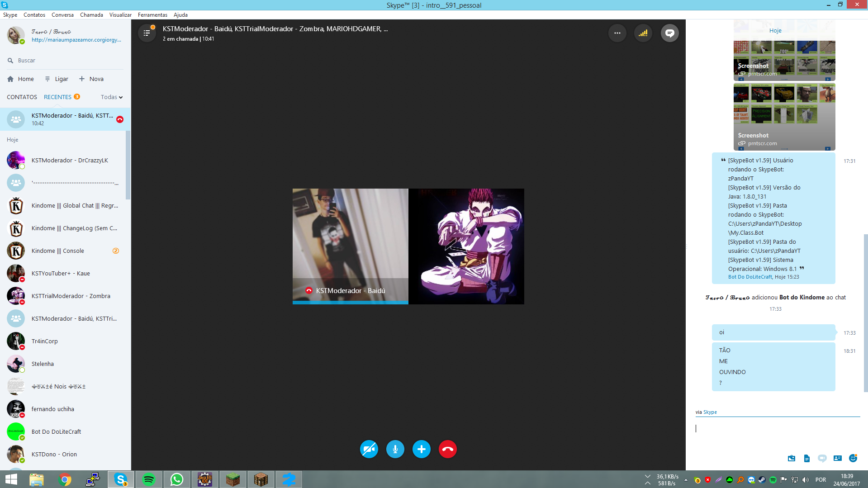Show hidden tray icons arrow

tap(686, 480)
